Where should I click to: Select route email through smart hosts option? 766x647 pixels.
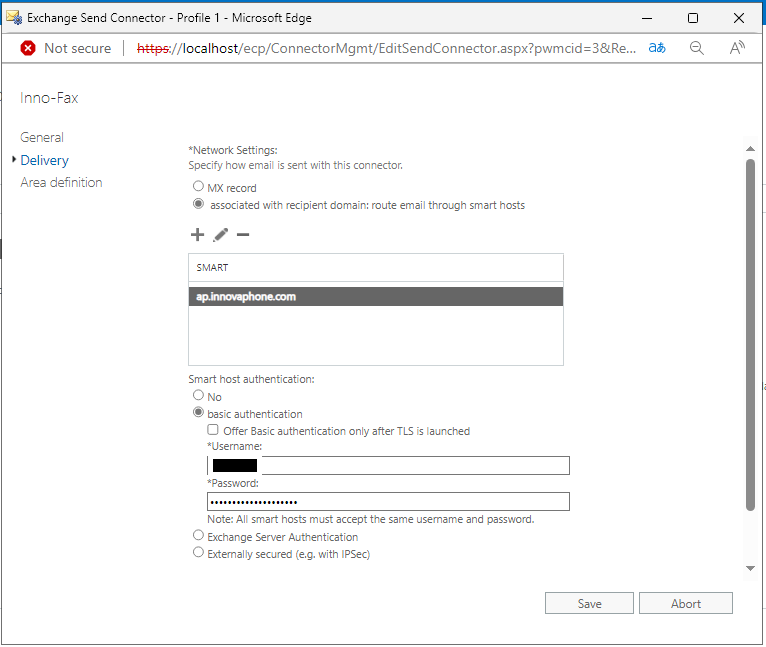[x=198, y=203]
